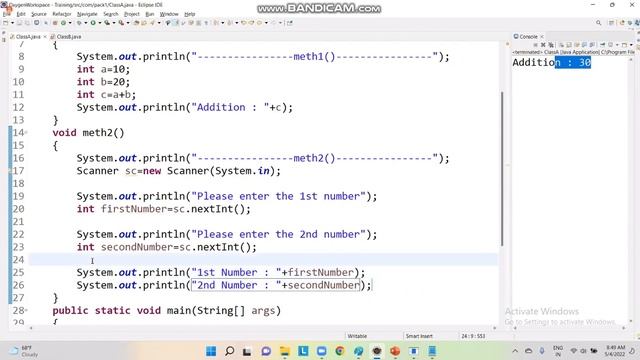
Task: Open the Refactor menu
Action: 62,14
